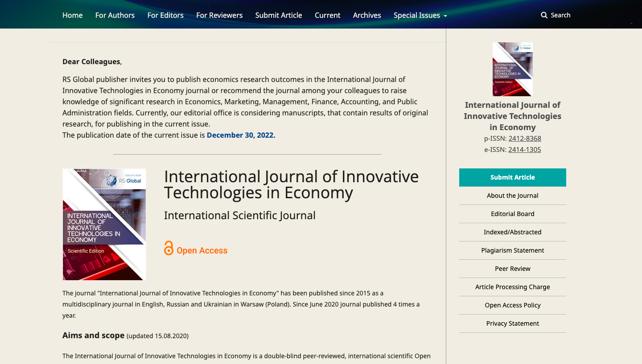Open Editorial Board sidebar link
642x364 pixels.
[513, 214]
